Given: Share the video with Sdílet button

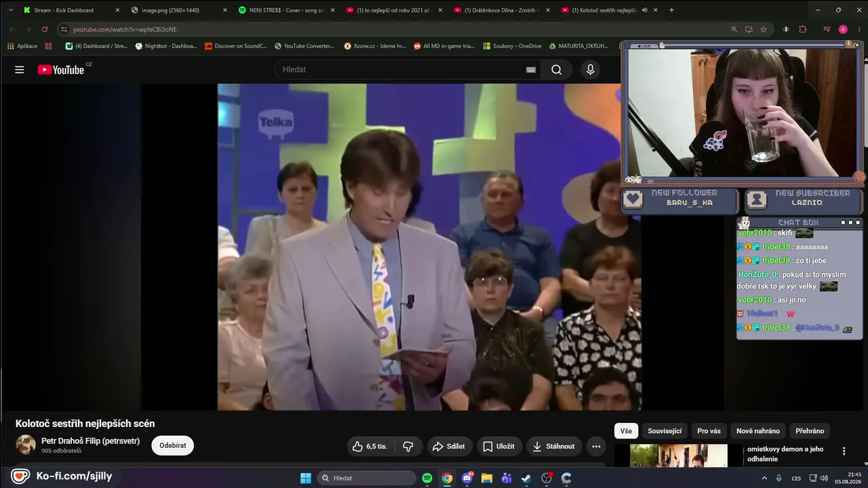Looking at the screenshot, I should (448, 447).
